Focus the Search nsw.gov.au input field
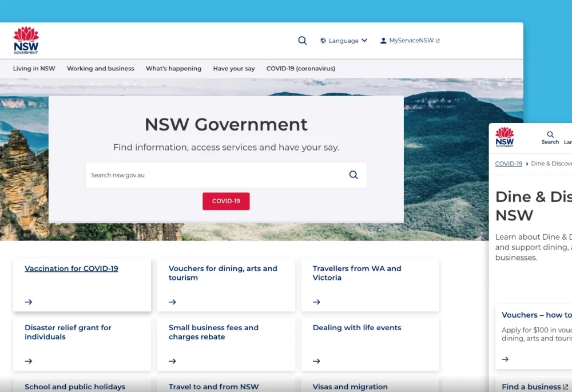Image resolution: width=572 pixels, height=392 pixels. pos(214,175)
